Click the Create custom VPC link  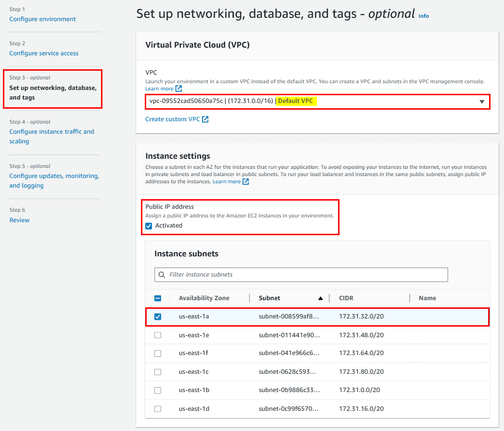pyautogui.click(x=172, y=119)
